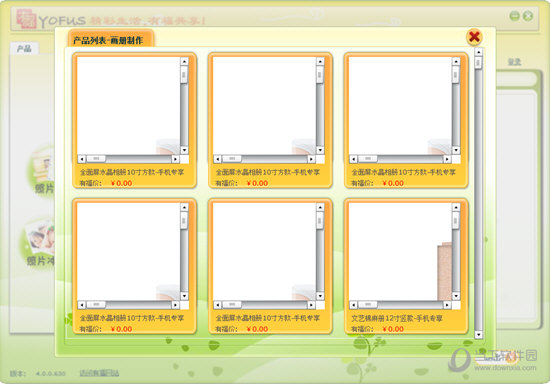Click the up arrow in the third top-row card preview
Viewport: 550px width, 384px height.
tap(456, 61)
